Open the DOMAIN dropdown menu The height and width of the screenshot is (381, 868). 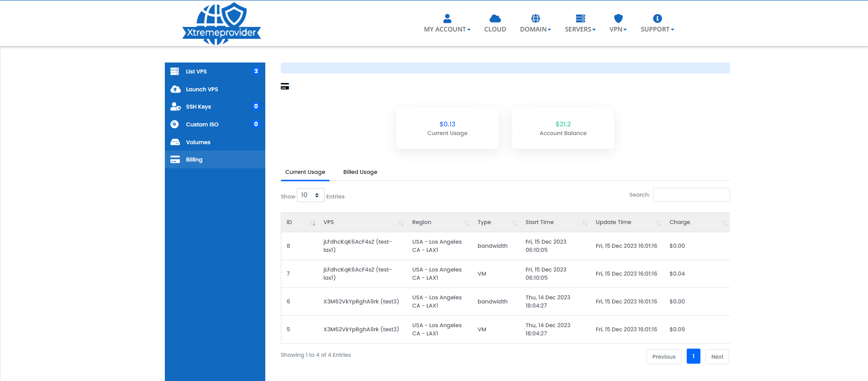tap(536, 29)
